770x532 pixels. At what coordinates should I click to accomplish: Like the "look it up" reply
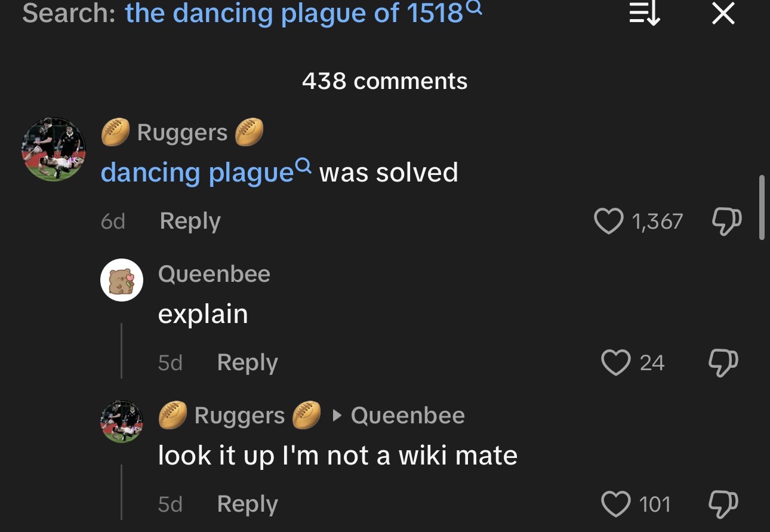pos(615,504)
